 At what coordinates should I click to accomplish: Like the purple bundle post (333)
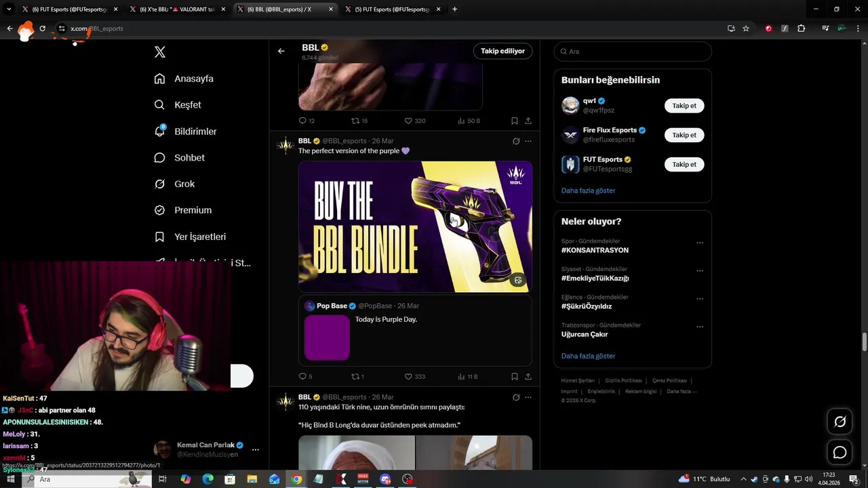[x=414, y=376]
